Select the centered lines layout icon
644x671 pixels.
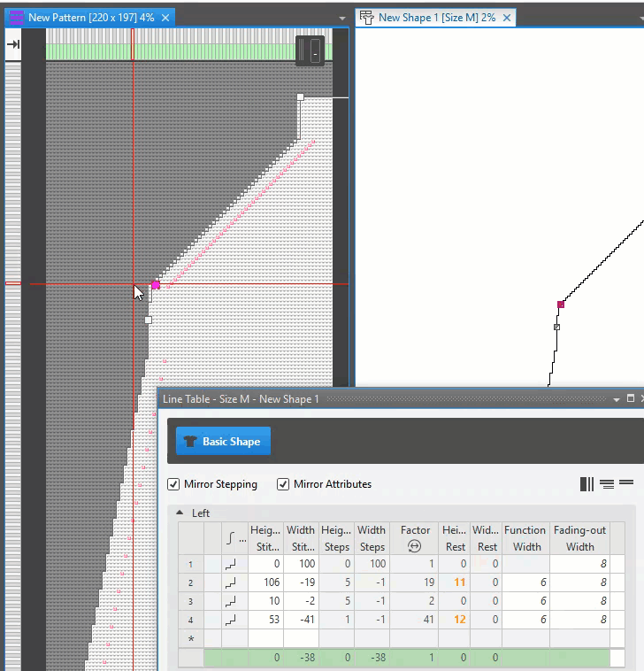607,484
